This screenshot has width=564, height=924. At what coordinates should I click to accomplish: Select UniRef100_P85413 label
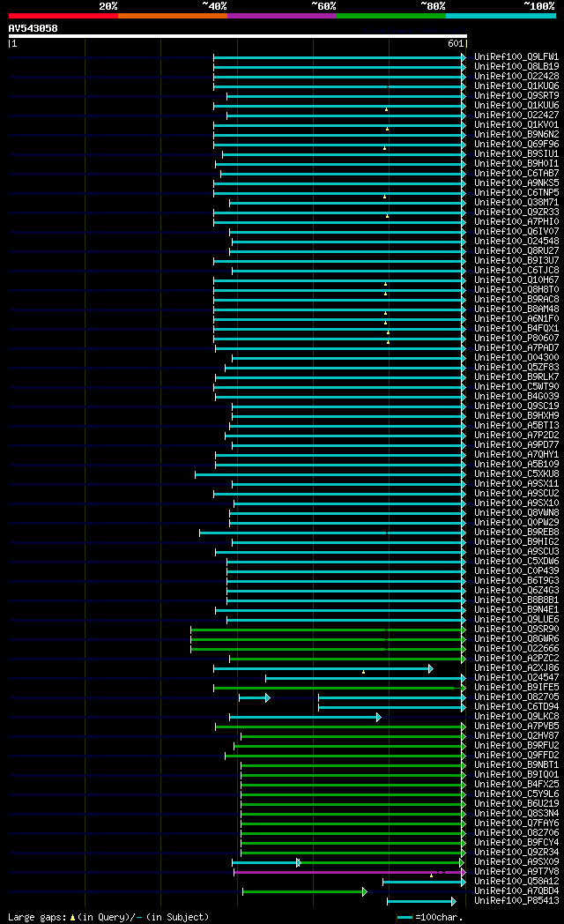point(516,901)
